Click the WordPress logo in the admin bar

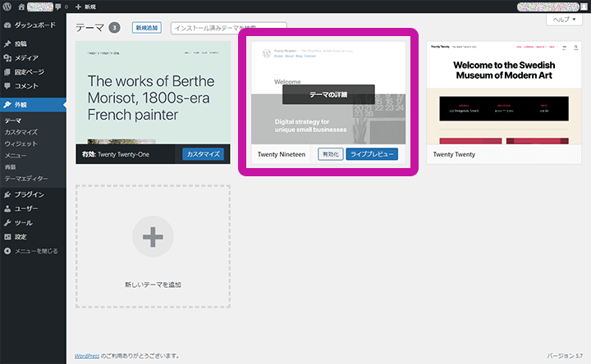coord(7,7)
